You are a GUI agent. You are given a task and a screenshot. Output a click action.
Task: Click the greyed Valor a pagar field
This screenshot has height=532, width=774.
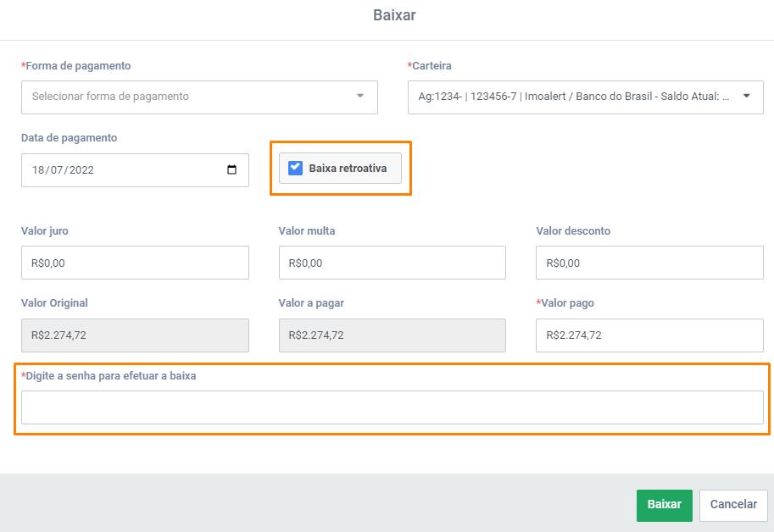click(x=392, y=335)
